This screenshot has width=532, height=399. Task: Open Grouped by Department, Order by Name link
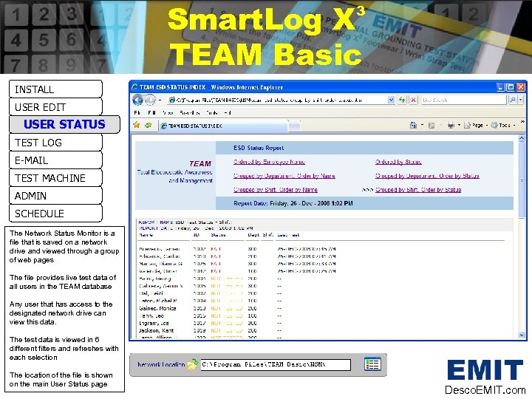pos(284,176)
